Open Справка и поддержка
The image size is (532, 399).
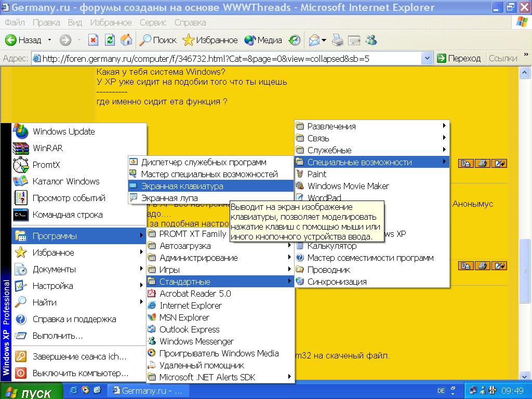(x=79, y=319)
